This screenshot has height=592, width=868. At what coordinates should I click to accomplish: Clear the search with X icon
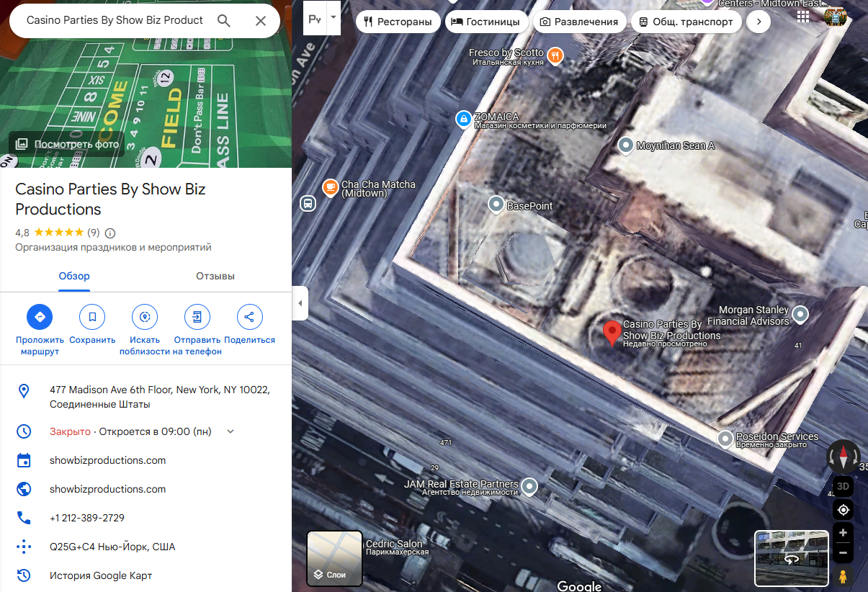261,21
